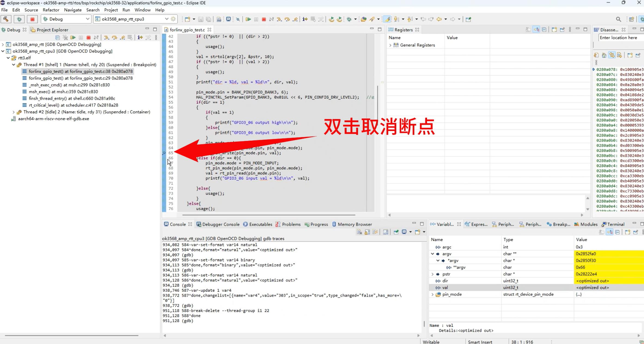Expand the pin_mode variable
The width and height of the screenshot is (644, 344).
point(432,294)
